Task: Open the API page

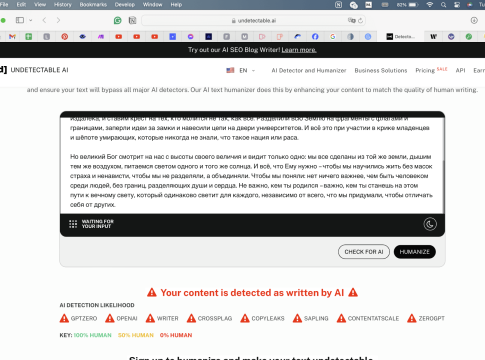Action: click(x=460, y=70)
